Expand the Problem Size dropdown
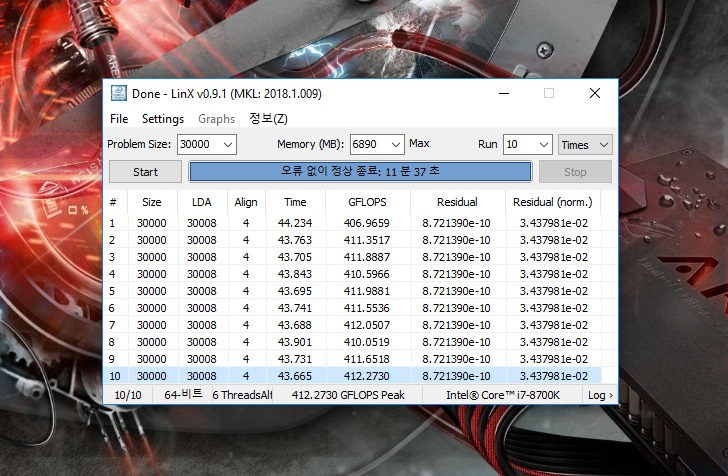Viewport: 728px width, 476px height. click(228, 144)
